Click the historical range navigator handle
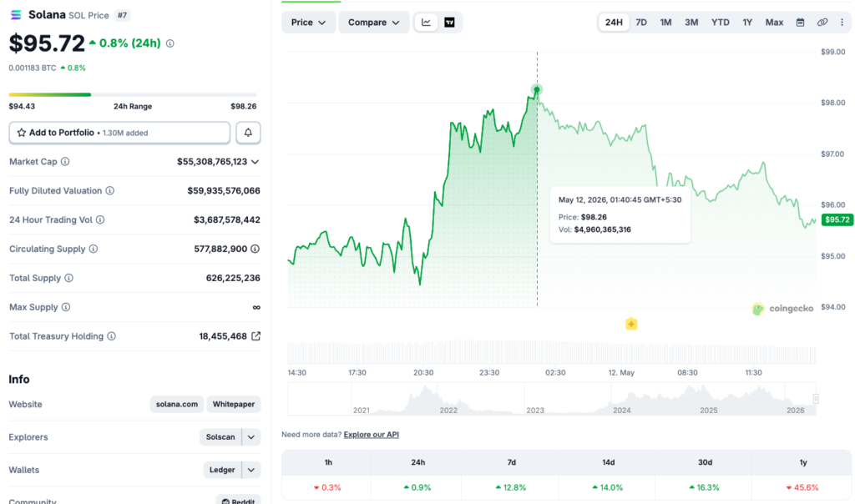855x504 pixels. [816, 399]
